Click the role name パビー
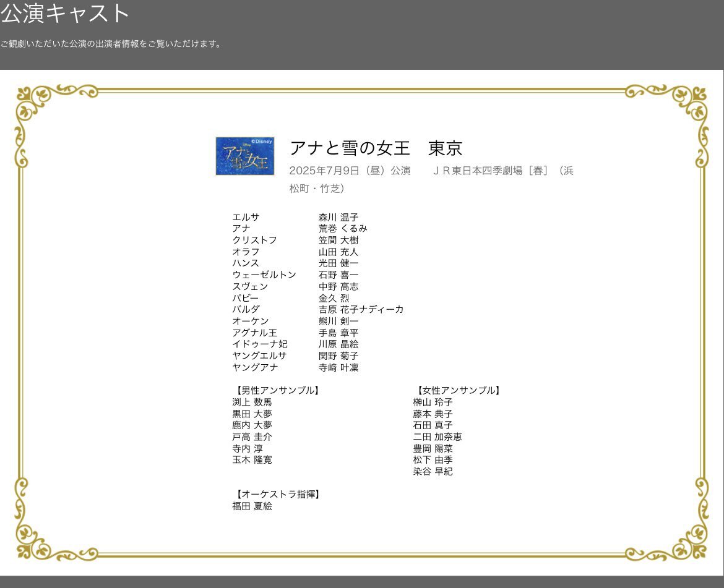724x588 pixels. (246, 298)
